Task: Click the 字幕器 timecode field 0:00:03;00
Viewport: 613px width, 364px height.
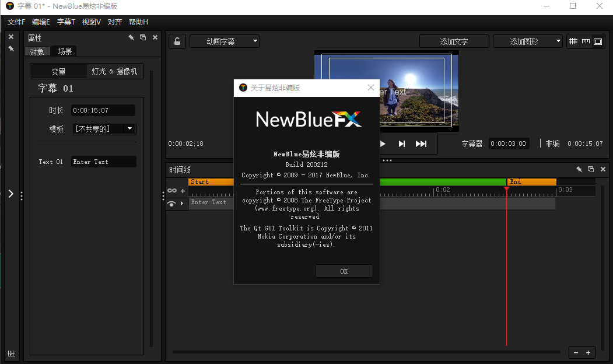Action: coord(509,143)
